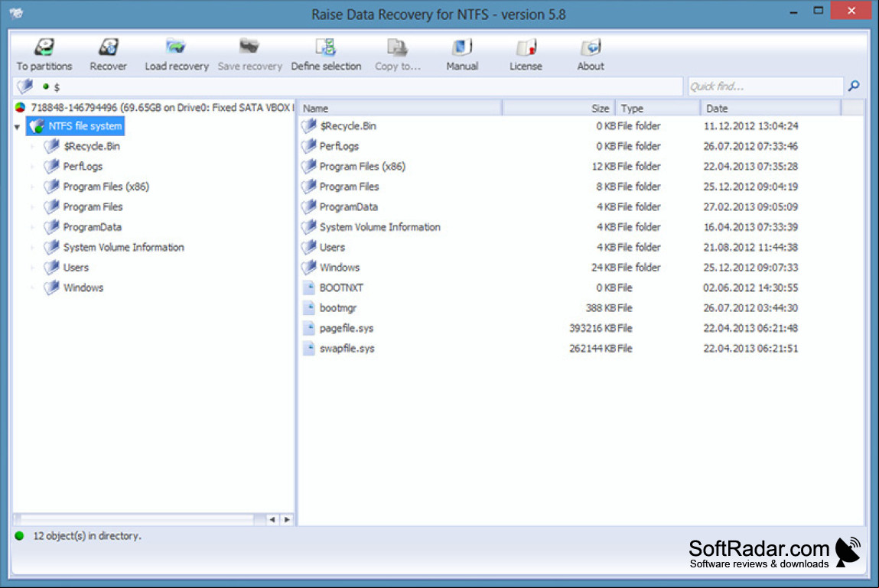Click the NTFS file system tree icon
879x588 pixels.
pos(37,126)
